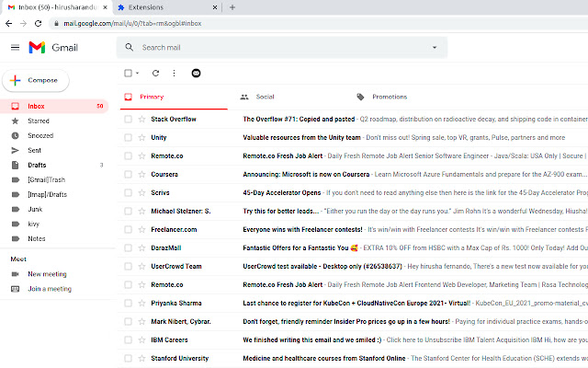Star the Coursera email

[141, 174]
